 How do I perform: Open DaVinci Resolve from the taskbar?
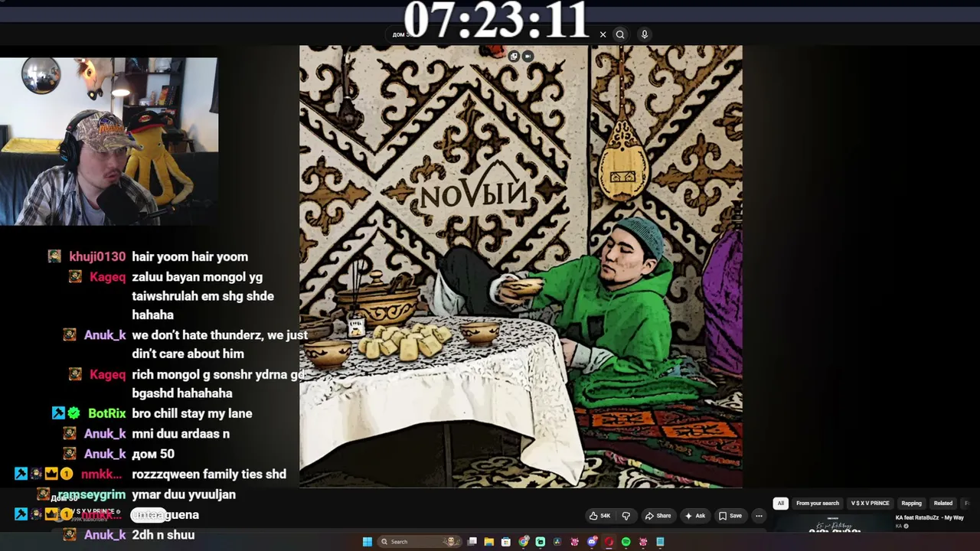557,542
